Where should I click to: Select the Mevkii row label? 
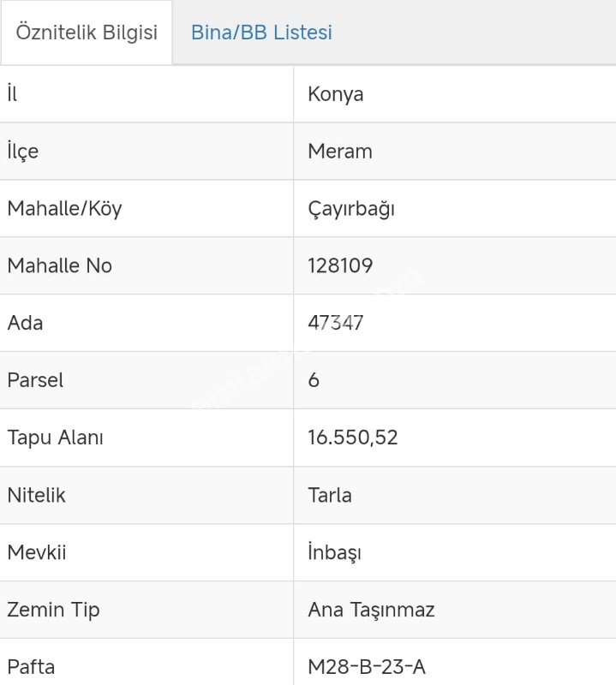click(36, 552)
